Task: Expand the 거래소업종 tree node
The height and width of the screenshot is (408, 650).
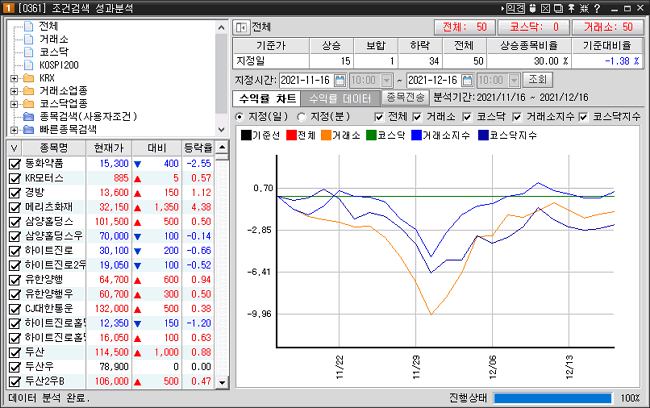Action: click(x=14, y=91)
